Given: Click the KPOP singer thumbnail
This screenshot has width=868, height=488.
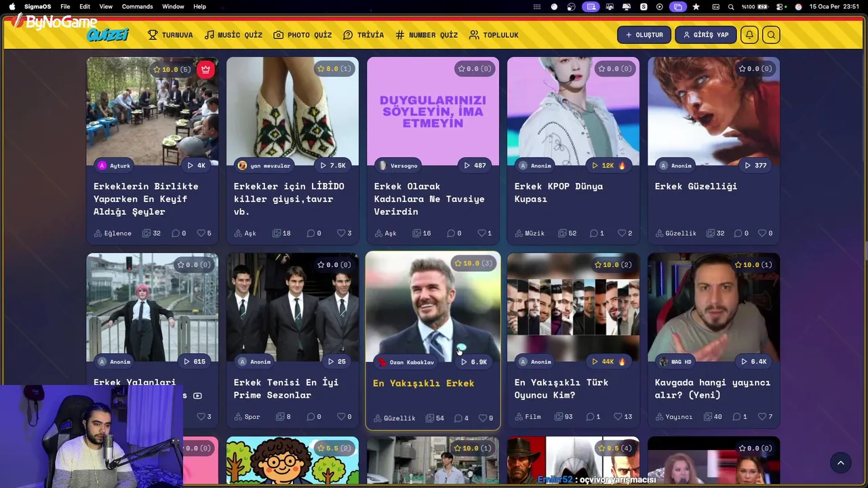Looking at the screenshot, I should [x=573, y=110].
